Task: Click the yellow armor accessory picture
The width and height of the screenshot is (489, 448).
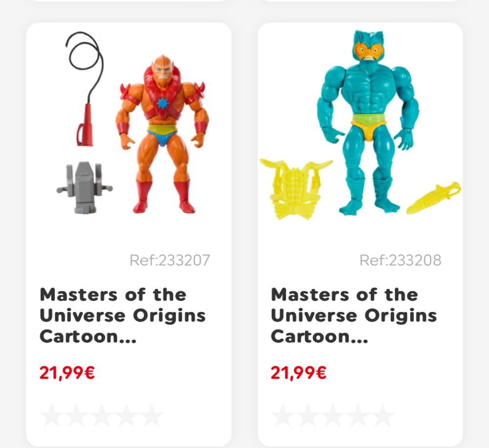Action: click(296, 189)
